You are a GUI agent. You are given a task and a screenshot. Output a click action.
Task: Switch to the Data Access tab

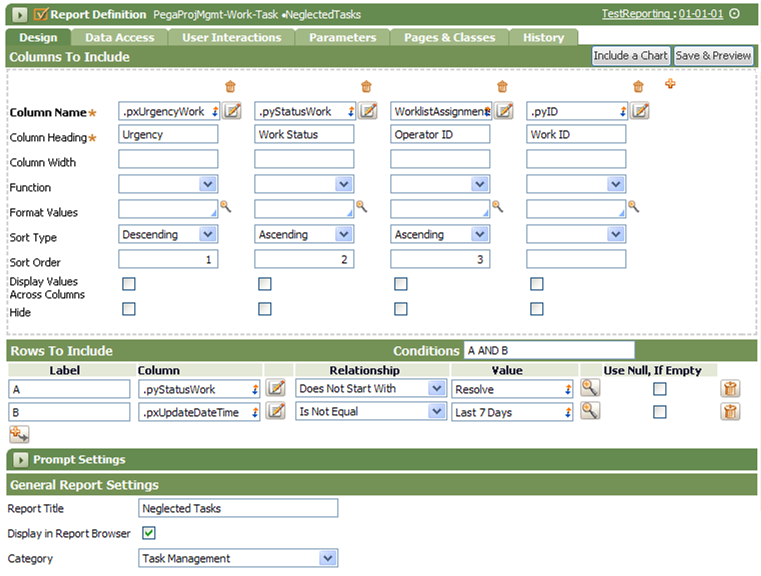click(120, 38)
